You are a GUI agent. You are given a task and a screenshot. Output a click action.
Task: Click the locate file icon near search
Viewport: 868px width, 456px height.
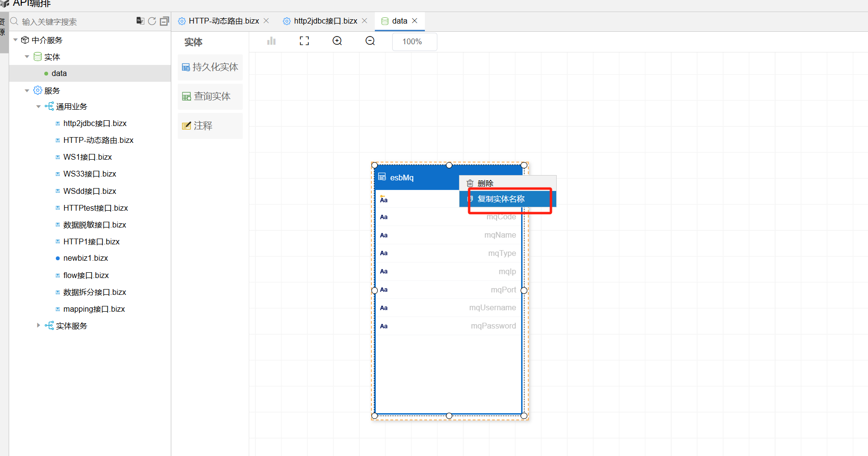[x=140, y=21]
